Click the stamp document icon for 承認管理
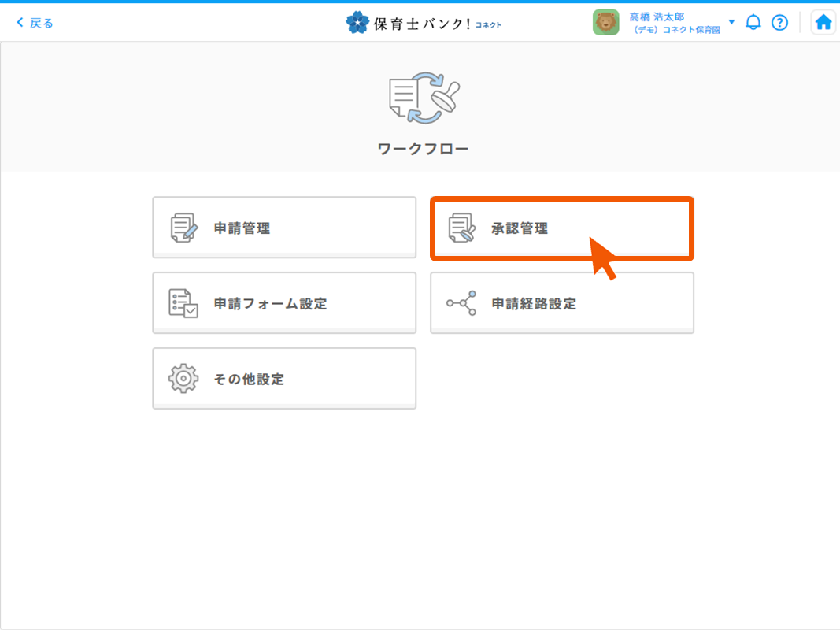Screen dimensions: 840x630 [461, 228]
